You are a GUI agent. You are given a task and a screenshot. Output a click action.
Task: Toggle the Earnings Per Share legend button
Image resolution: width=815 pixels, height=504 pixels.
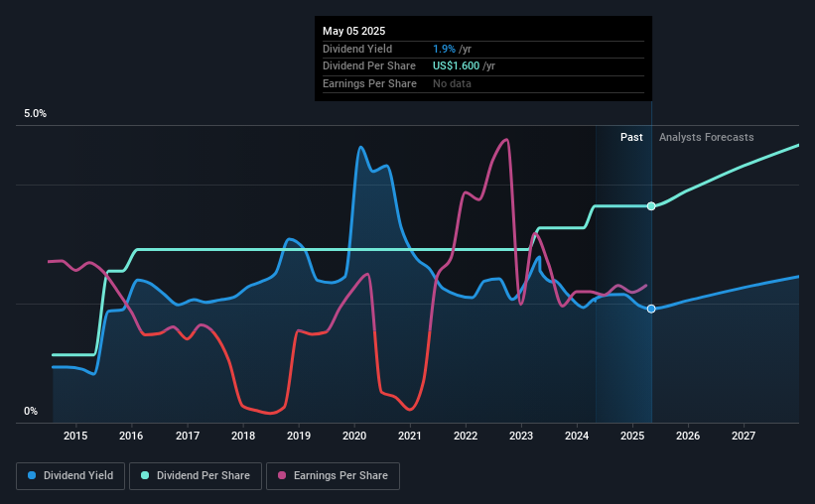click(334, 476)
